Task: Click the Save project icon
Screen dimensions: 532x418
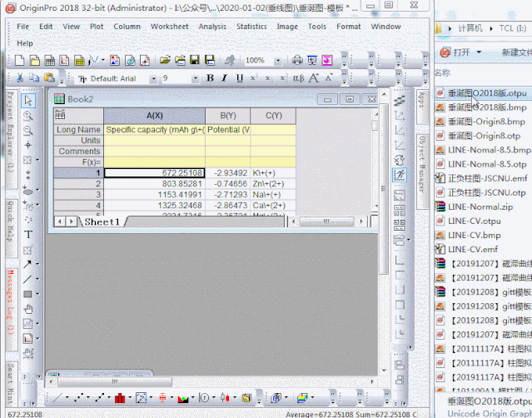Action: [193, 60]
